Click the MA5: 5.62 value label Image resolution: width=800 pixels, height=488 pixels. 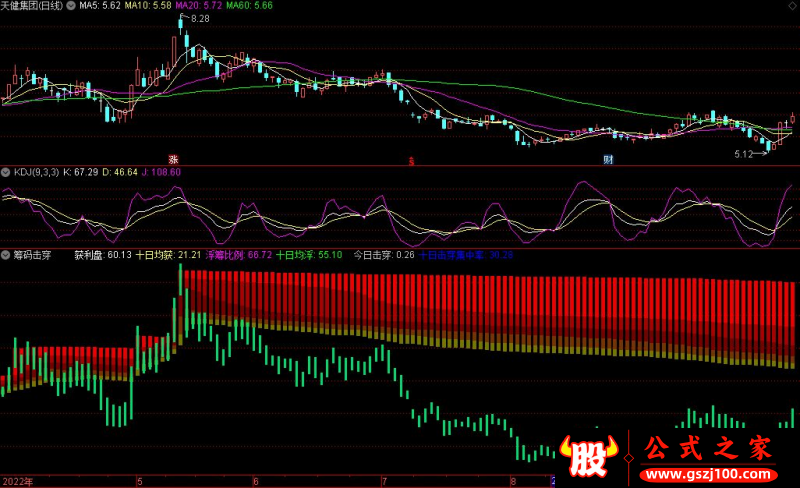100,6
